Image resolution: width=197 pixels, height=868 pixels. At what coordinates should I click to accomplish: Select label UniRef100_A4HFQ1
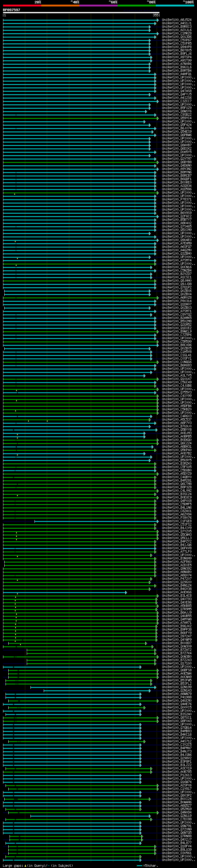177,74
